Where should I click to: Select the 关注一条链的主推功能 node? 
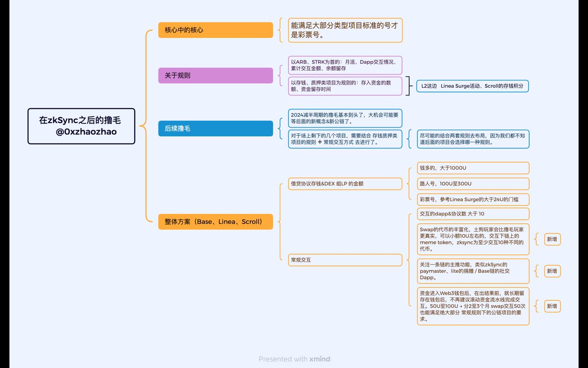click(473, 271)
